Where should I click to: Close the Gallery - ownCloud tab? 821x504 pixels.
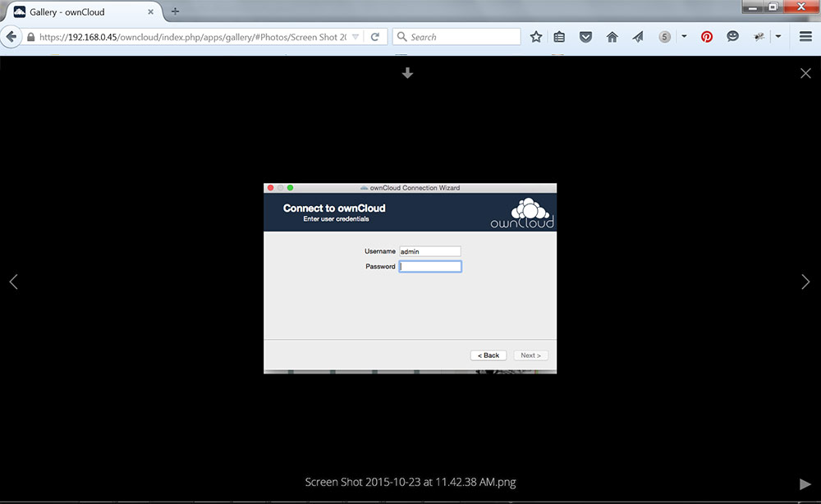150,11
